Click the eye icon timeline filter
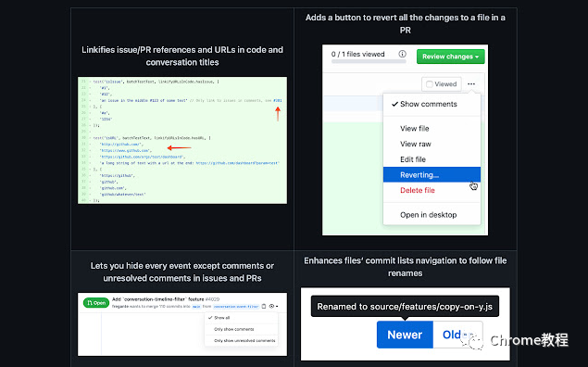 [x=271, y=306]
